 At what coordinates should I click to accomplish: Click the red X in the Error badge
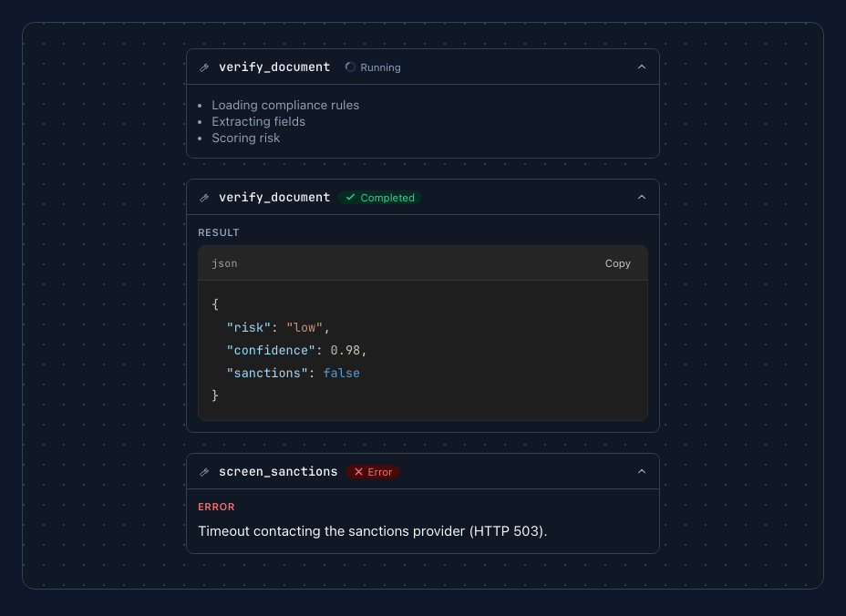tap(358, 472)
